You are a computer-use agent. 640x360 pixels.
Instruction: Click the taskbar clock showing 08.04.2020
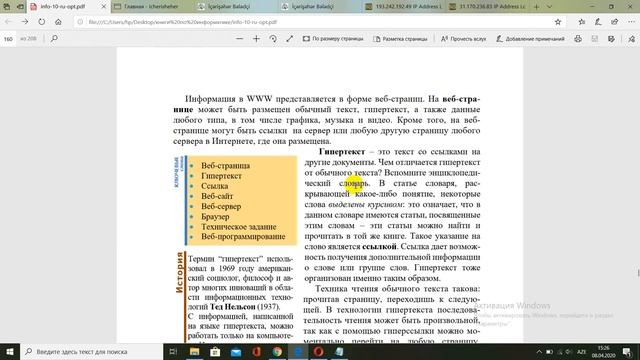[604, 351]
